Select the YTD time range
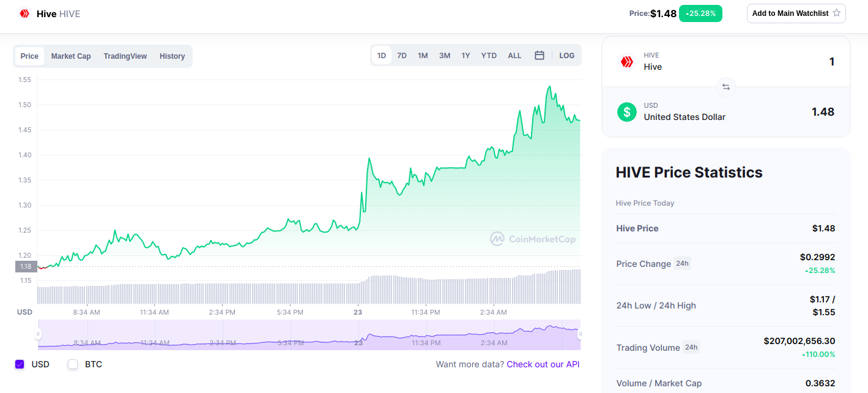Screen dimensions: 868x393 [x=489, y=55]
